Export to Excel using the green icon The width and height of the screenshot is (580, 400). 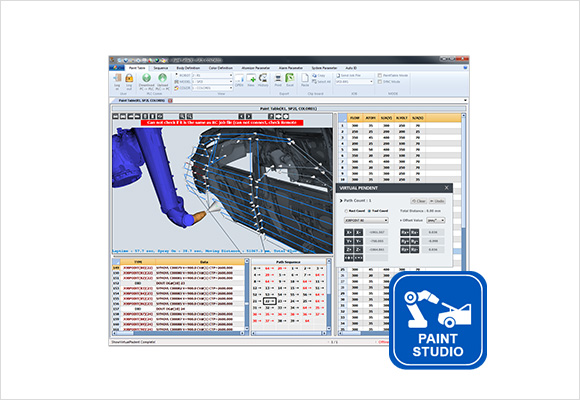290,78
